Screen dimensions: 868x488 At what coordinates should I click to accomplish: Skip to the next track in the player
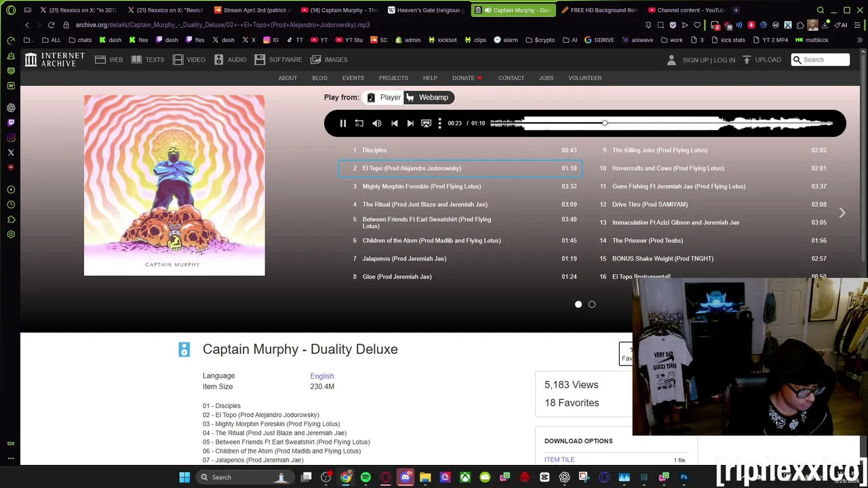point(410,123)
